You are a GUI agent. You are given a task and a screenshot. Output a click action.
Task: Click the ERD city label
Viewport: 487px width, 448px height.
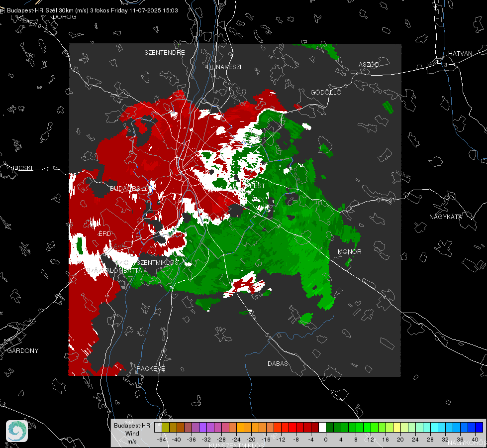[x=104, y=234]
